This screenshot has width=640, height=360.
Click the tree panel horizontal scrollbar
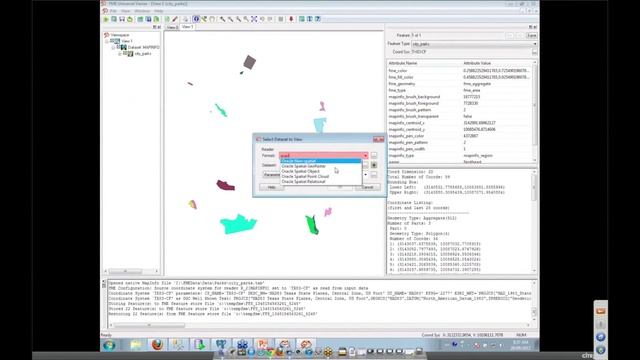(x=131, y=271)
